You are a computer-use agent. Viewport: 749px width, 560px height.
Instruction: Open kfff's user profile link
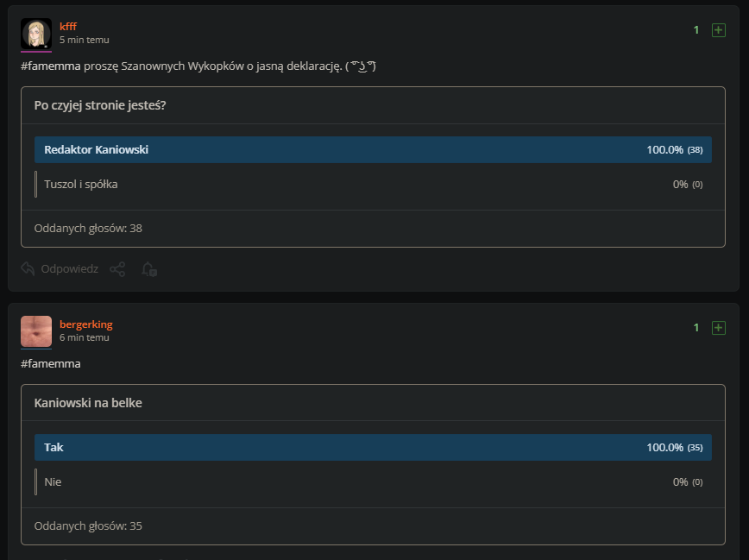click(68, 27)
